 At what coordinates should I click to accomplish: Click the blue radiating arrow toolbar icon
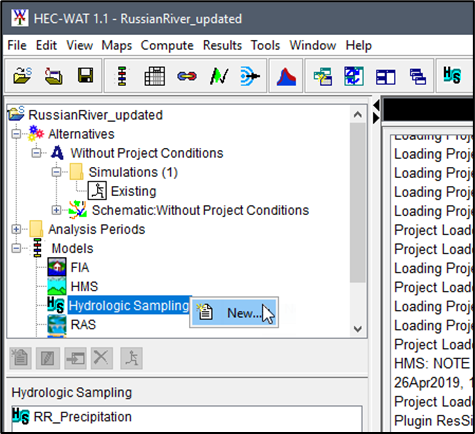point(250,76)
